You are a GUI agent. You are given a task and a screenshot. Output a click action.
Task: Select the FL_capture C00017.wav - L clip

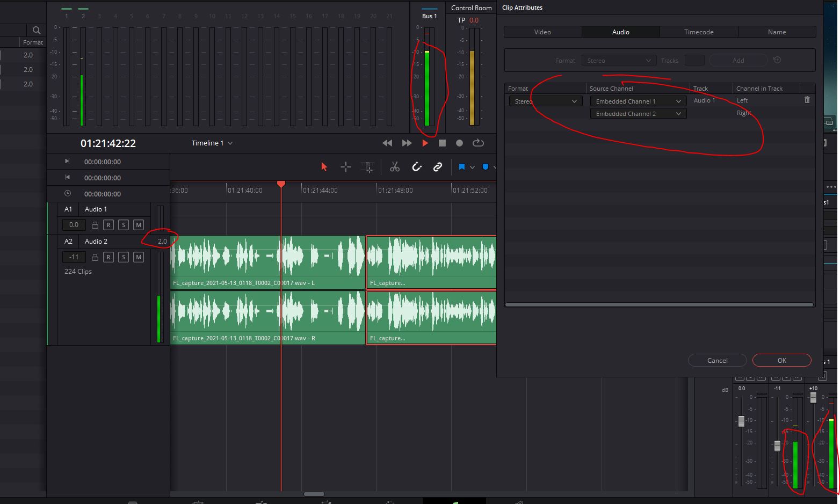pyautogui.click(x=268, y=262)
